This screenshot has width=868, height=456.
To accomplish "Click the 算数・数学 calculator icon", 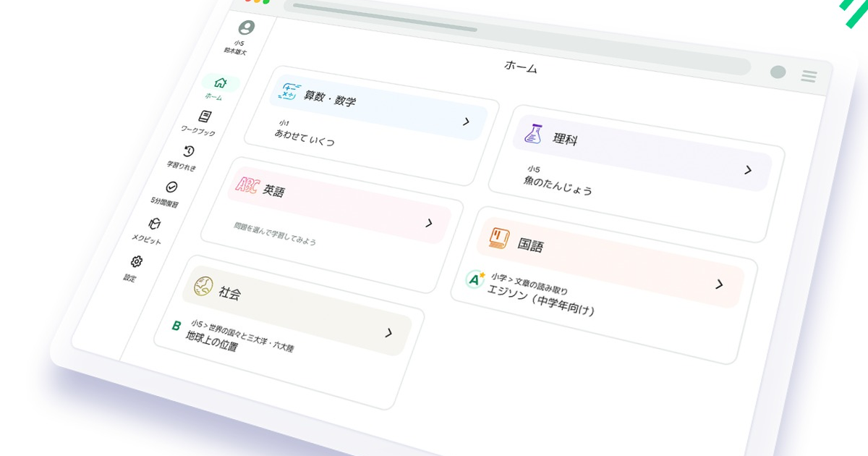I will pos(291,91).
